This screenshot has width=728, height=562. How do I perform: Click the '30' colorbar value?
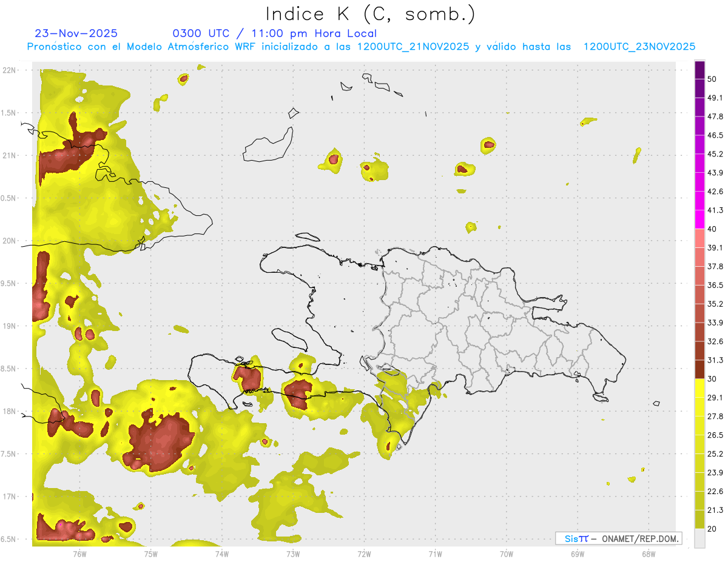pyautogui.click(x=712, y=379)
